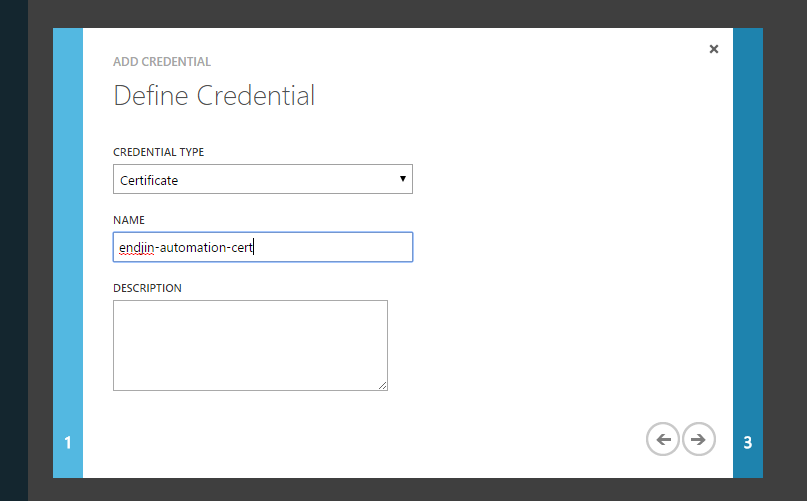Grab the Description box resize grip
The width and height of the screenshot is (807, 501).
pyautogui.click(x=382, y=386)
